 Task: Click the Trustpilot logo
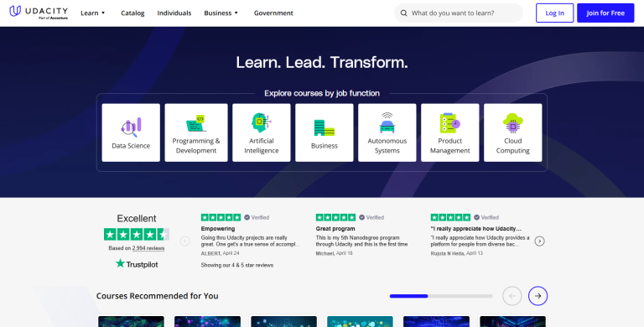click(137, 264)
